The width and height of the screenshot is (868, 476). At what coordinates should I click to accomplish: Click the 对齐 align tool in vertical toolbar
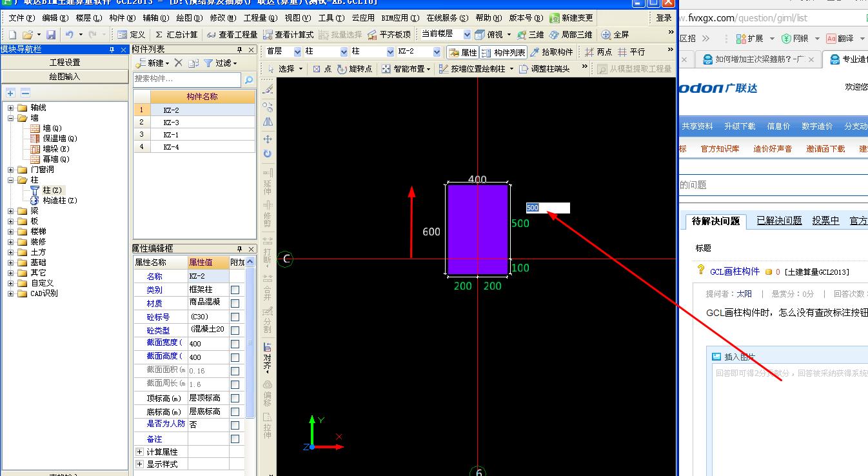[x=268, y=358]
